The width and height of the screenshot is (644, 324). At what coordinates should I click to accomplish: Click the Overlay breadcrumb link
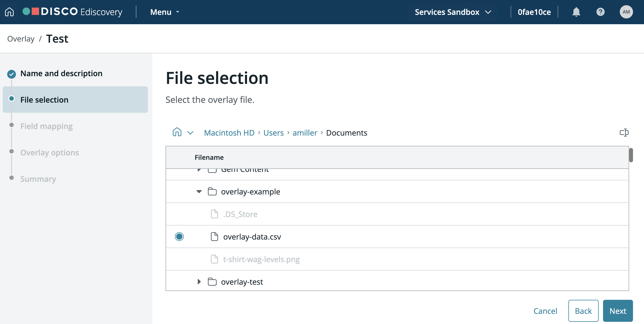coord(21,39)
